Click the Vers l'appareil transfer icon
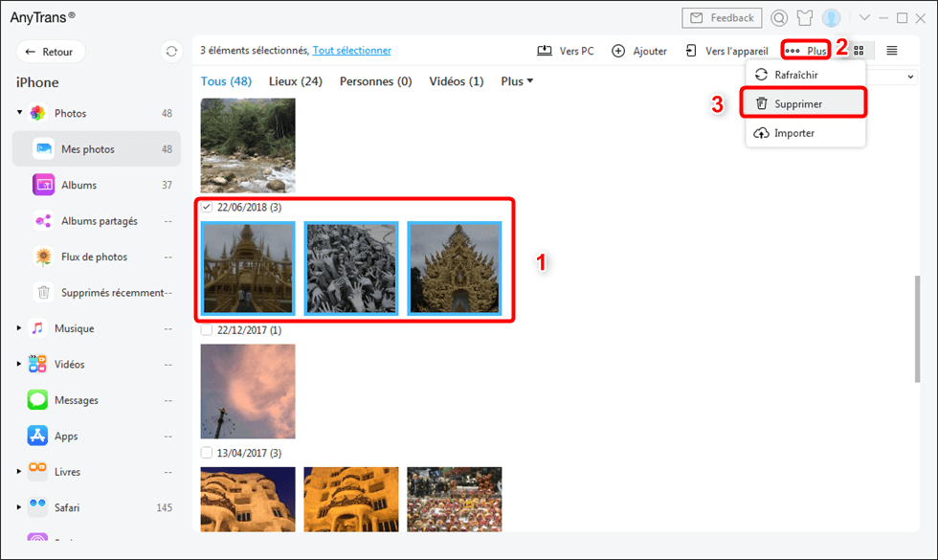Viewport: 938px width, 560px height. (x=691, y=51)
